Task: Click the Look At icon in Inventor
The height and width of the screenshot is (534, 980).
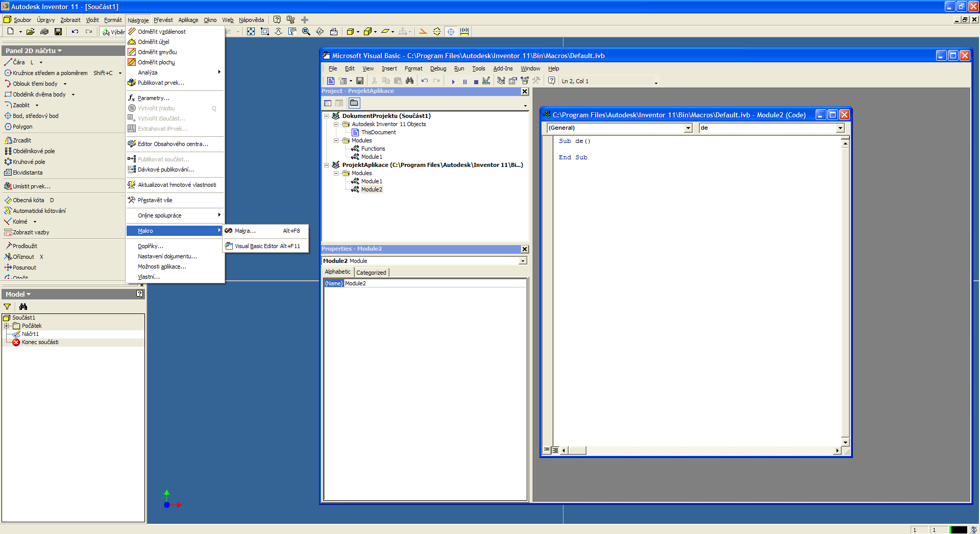Action: click(x=333, y=32)
